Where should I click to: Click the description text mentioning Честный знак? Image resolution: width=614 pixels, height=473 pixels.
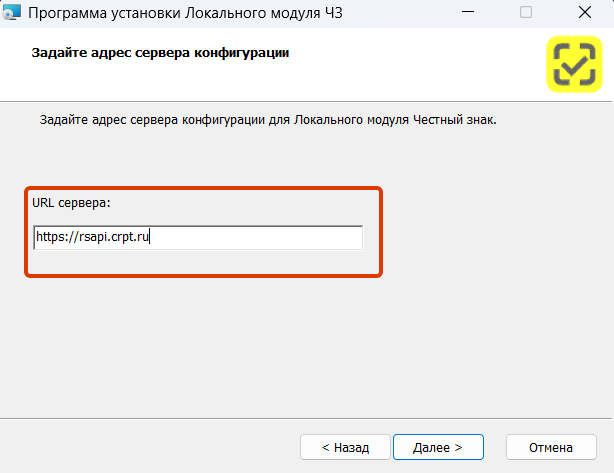[268, 120]
